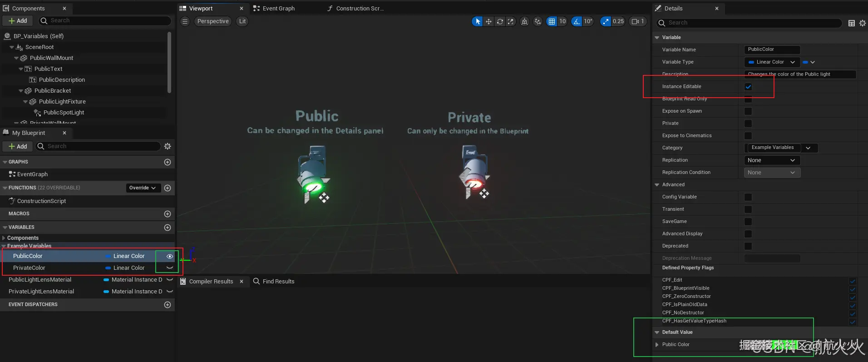This screenshot has height=362, width=868.
Task: Add a new component with Add button
Action: tap(18, 21)
